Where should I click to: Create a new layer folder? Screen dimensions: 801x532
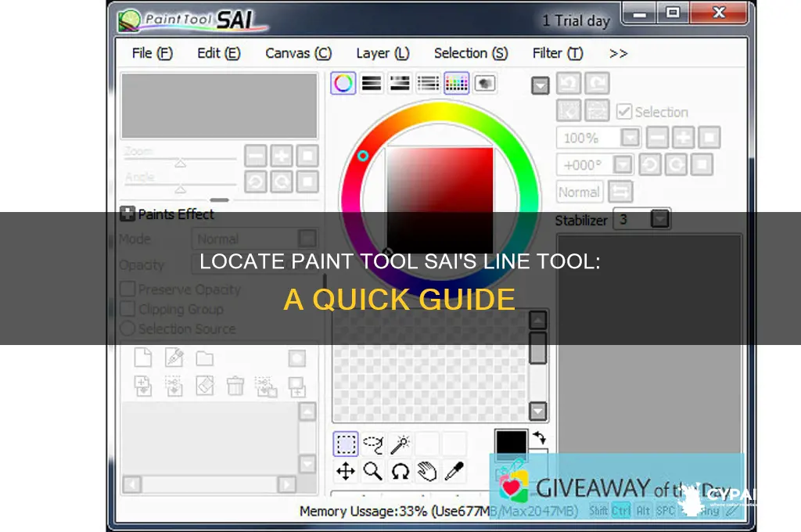tap(204, 358)
